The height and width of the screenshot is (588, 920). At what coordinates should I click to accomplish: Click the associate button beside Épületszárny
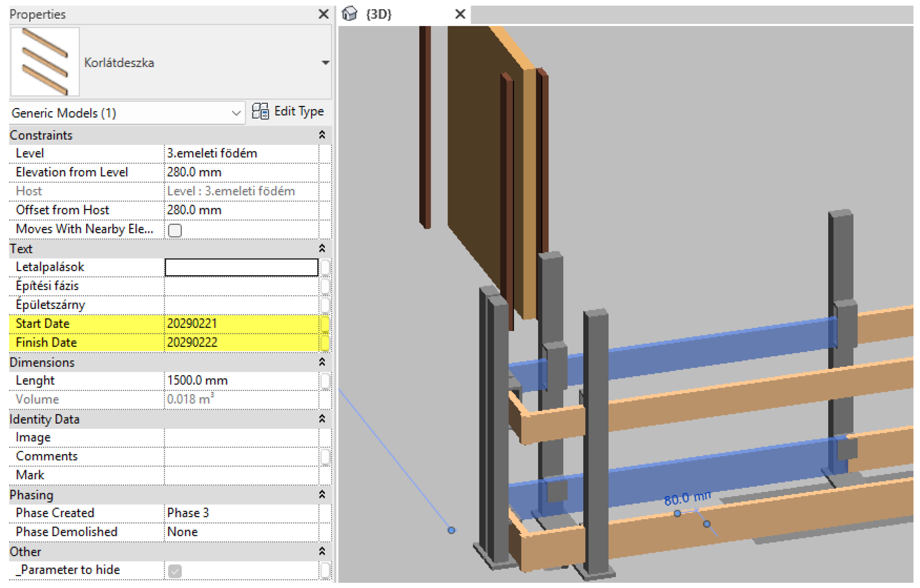coord(325,305)
